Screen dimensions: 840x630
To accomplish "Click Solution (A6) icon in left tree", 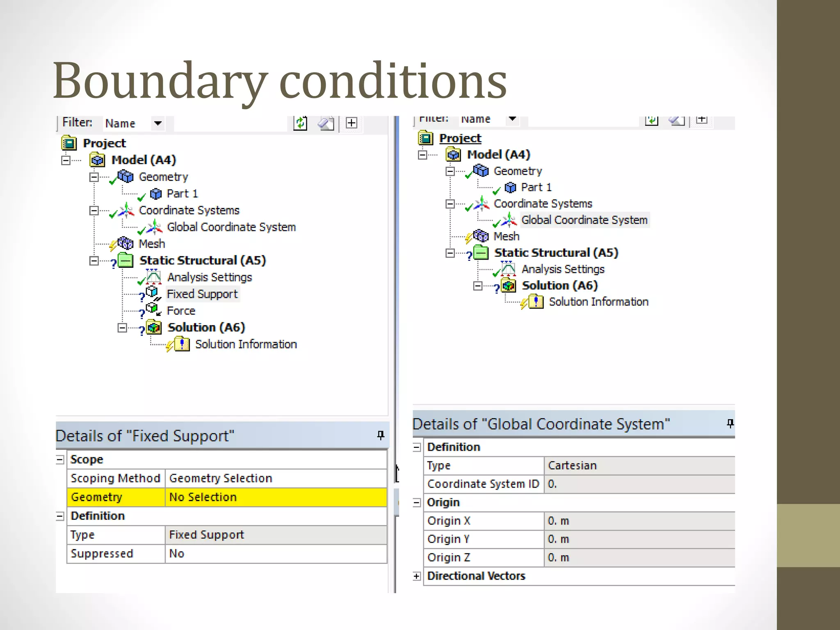I will (x=154, y=327).
